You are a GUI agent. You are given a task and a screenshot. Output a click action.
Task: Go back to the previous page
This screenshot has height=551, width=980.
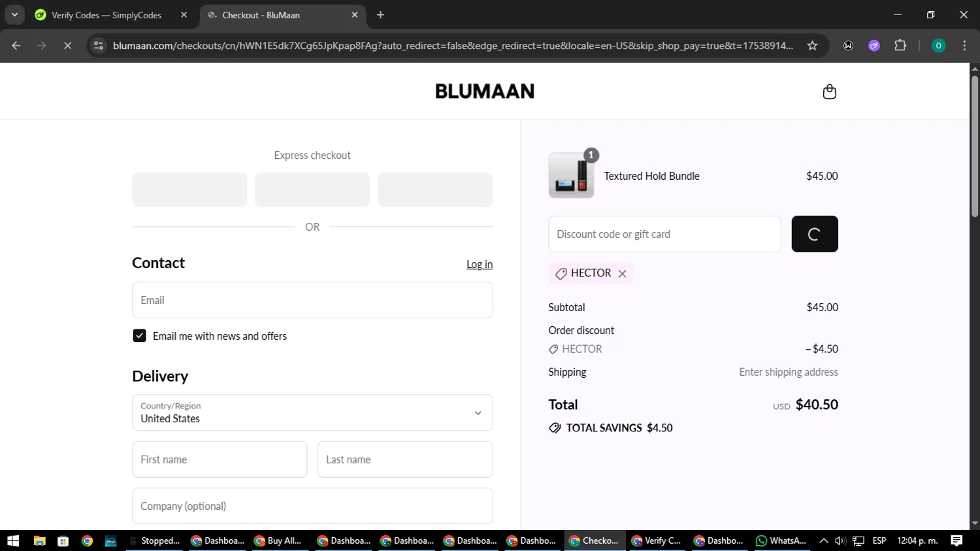coord(16,46)
